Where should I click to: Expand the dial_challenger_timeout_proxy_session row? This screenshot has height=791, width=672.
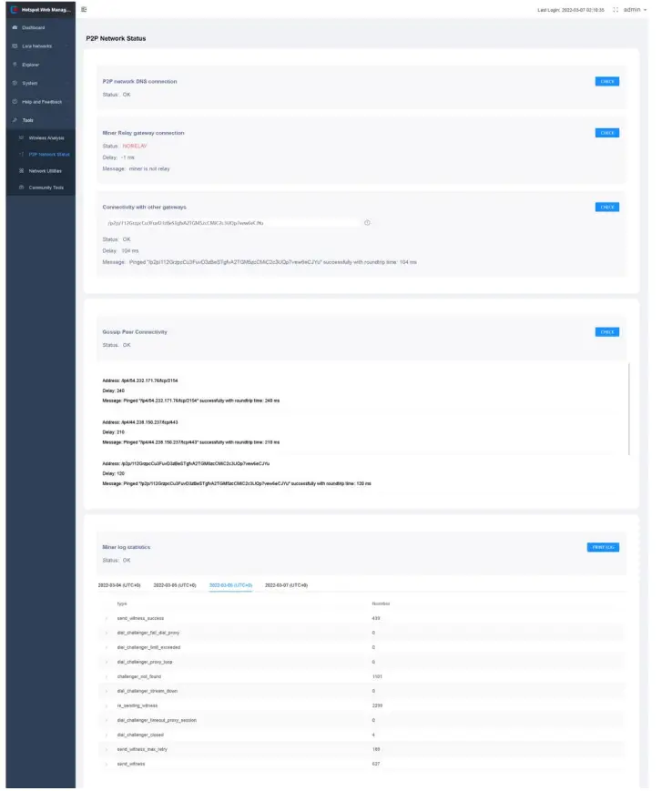click(107, 720)
